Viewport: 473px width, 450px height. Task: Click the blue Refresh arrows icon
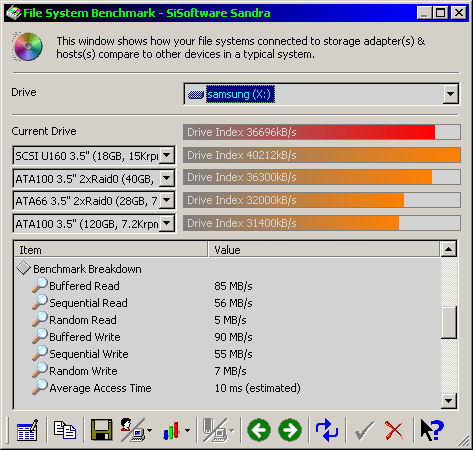tap(327, 430)
